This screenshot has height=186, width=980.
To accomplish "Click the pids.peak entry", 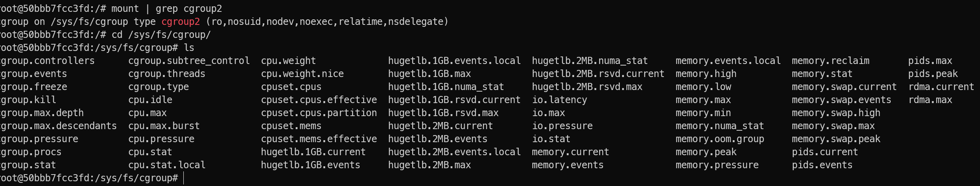I will click(x=933, y=74).
